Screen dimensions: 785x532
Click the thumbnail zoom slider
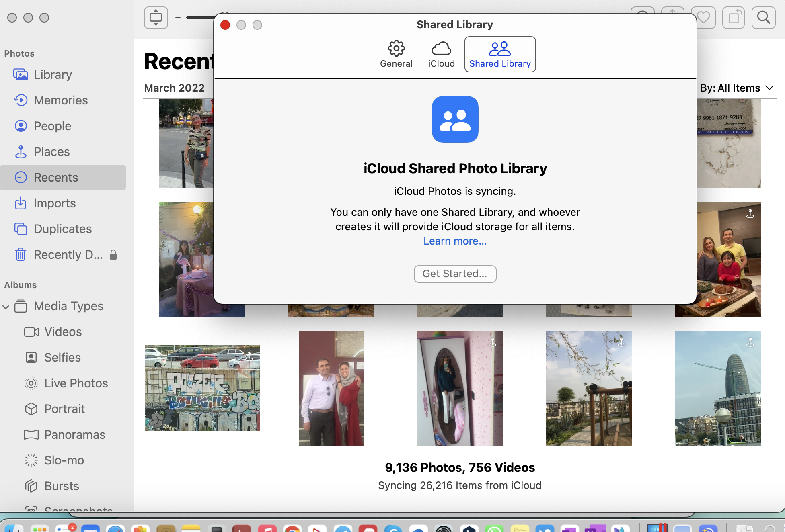200,18
